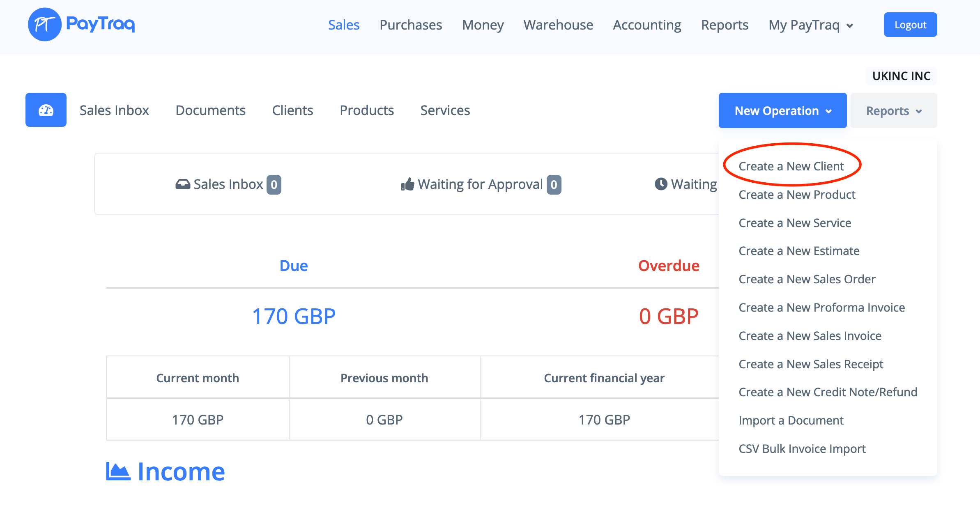Open the Clients tab
This screenshot has height=505, width=980.
(293, 110)
